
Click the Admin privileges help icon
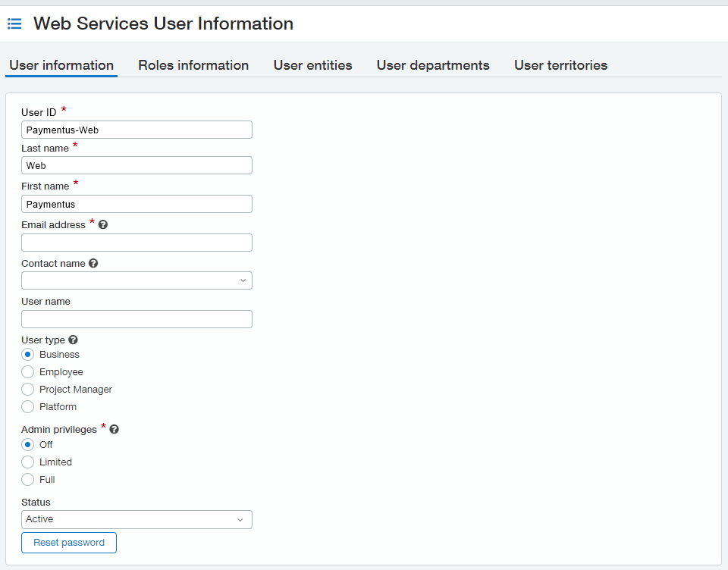(x=115, y=430)
